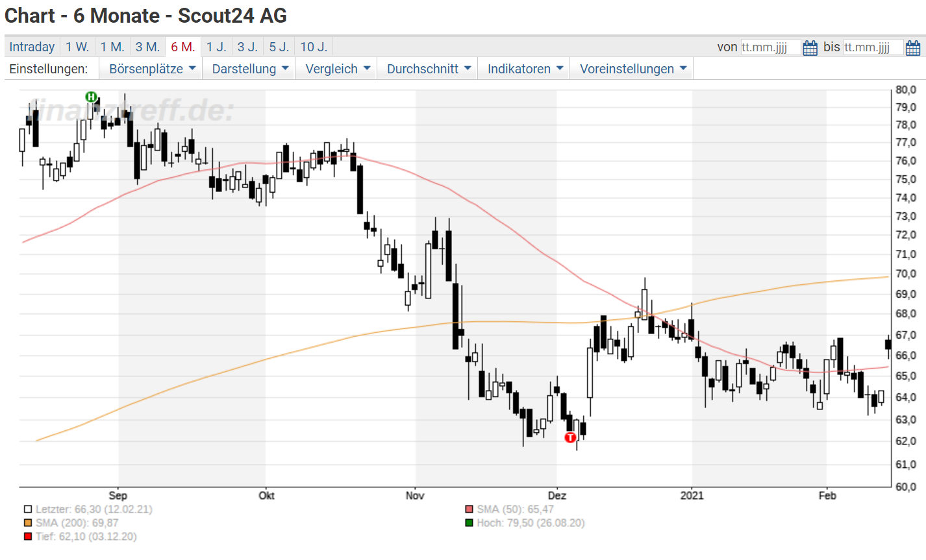
Task: Switch to the 10 J. time range
Action: pyautogui.click(x=314, y=47)
